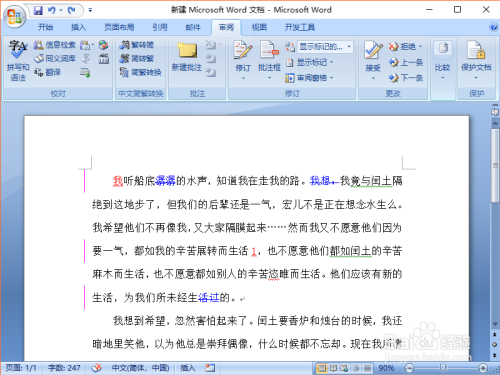The image size is (500, 375).
Task: Insert a 新建批注 comment
Action: pos(187,57)
